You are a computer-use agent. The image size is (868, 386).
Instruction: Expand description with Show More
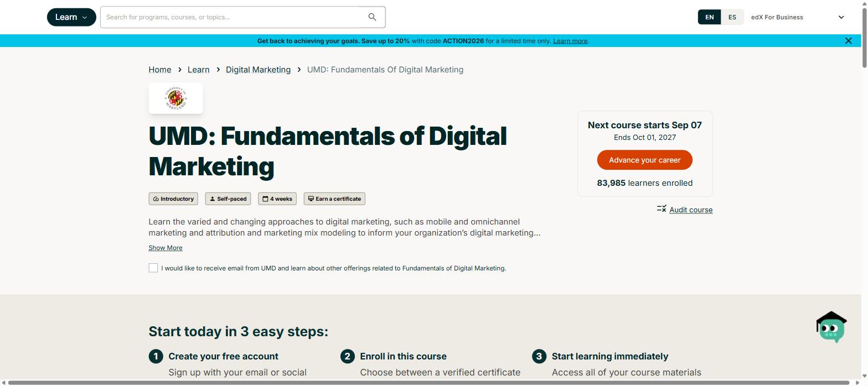[x=166, y=248]
